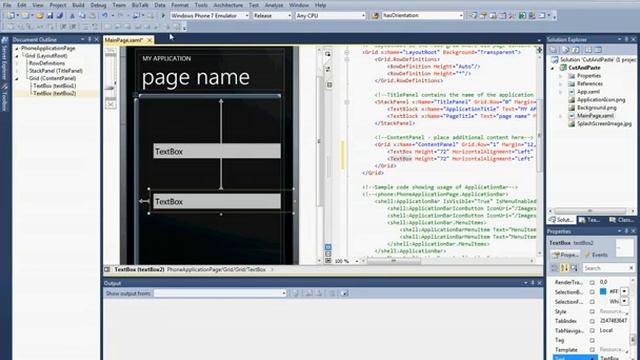Select the upper TextBox in phone designer
Screen dimensions: 640x360
pyautogui.click(x=217, y=151)
